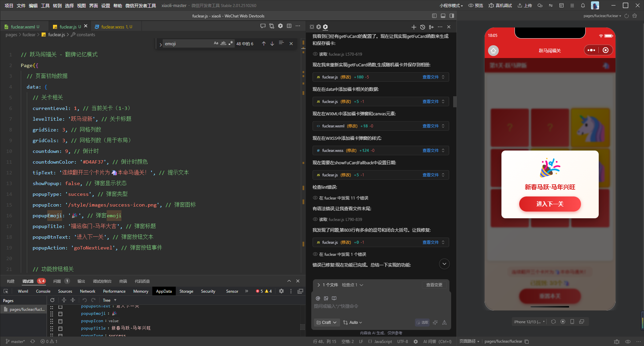
Task: Refresh the simulator with the rotate icon below the phone
Action: coord(553,322)
